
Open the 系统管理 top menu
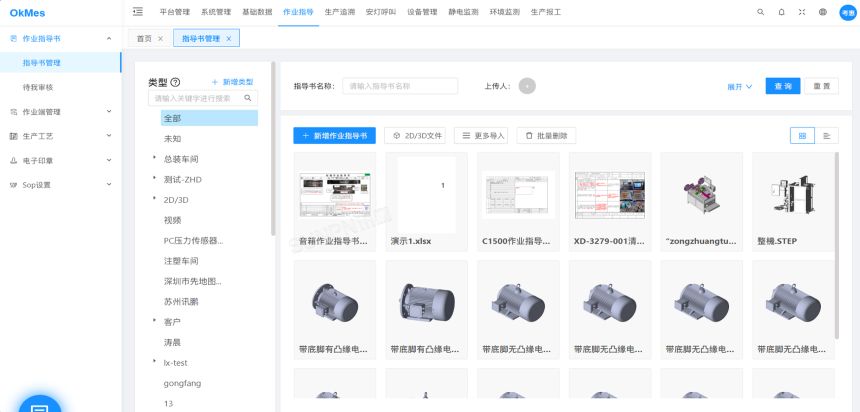(x=216, y=12)
